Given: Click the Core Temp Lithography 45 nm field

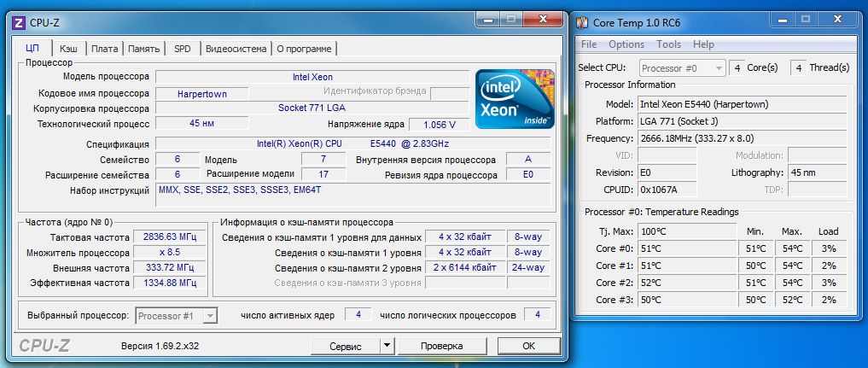Looking at the screenshot, I should (x=817, y=172).
